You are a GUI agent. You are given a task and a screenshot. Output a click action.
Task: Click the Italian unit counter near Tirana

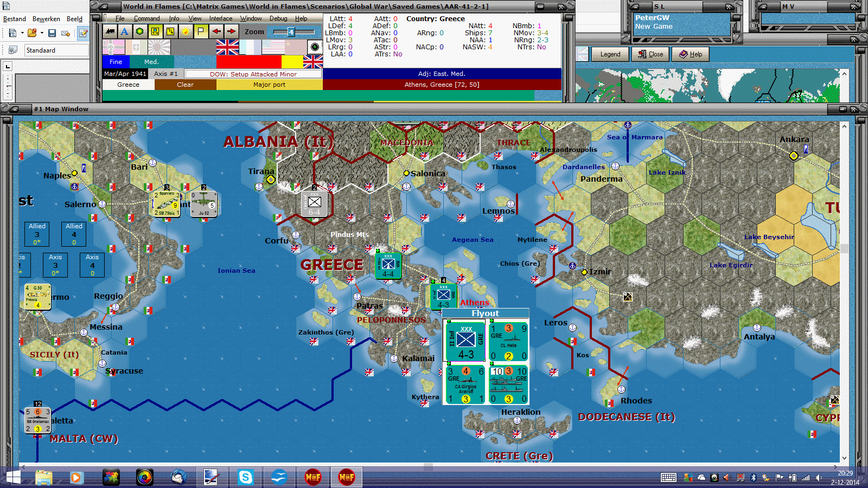(x=315, y=204)
